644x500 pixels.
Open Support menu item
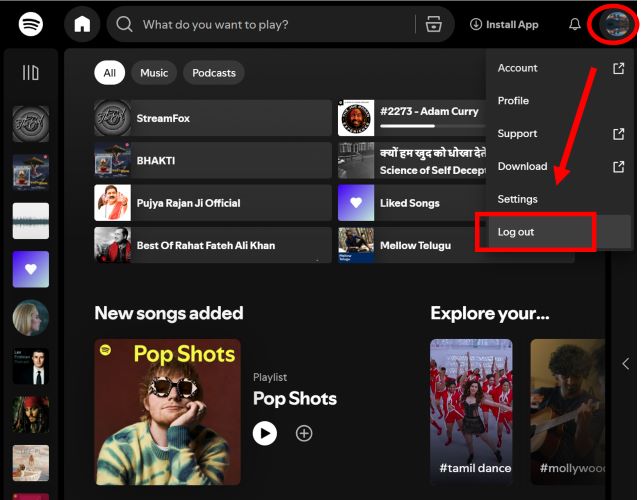(x=559, y=134)
